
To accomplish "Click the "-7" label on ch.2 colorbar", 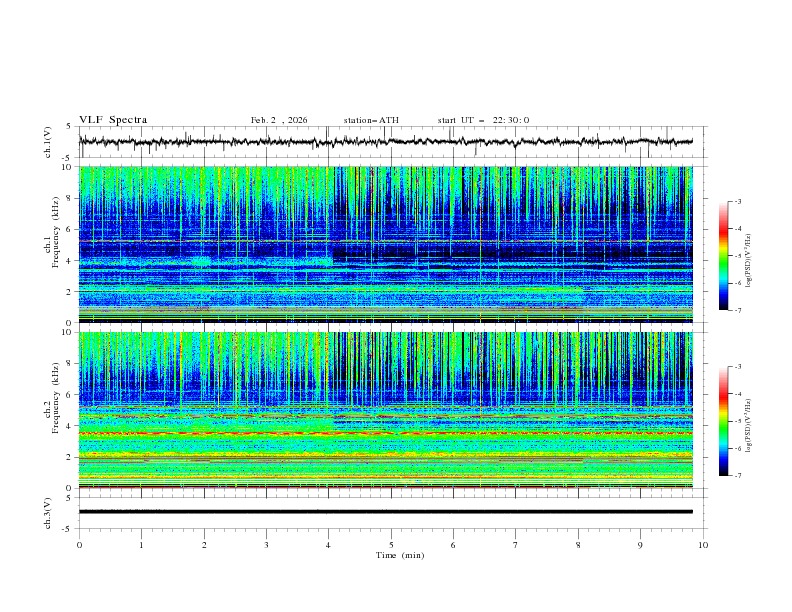I will click(738, 475).
